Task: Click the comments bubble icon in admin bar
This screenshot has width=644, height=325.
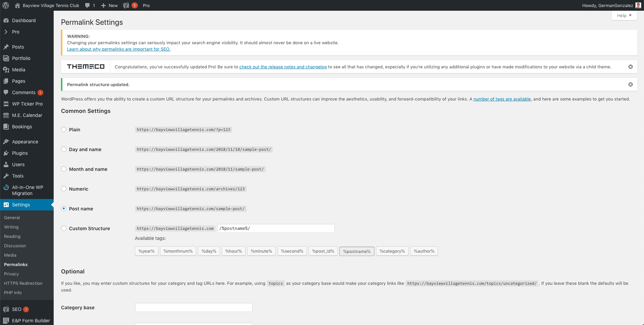Action: pos(88,5)
